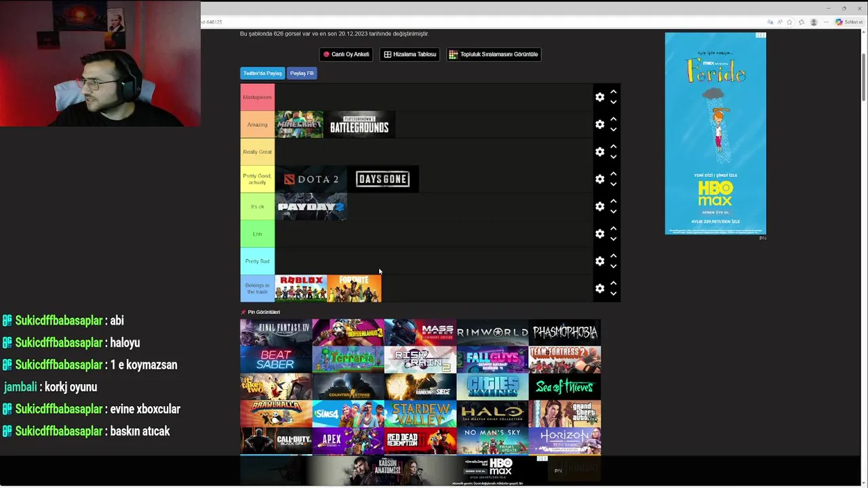Click browser favorites star icon
The height and width of the screenshot is (488, 868).
789,22
